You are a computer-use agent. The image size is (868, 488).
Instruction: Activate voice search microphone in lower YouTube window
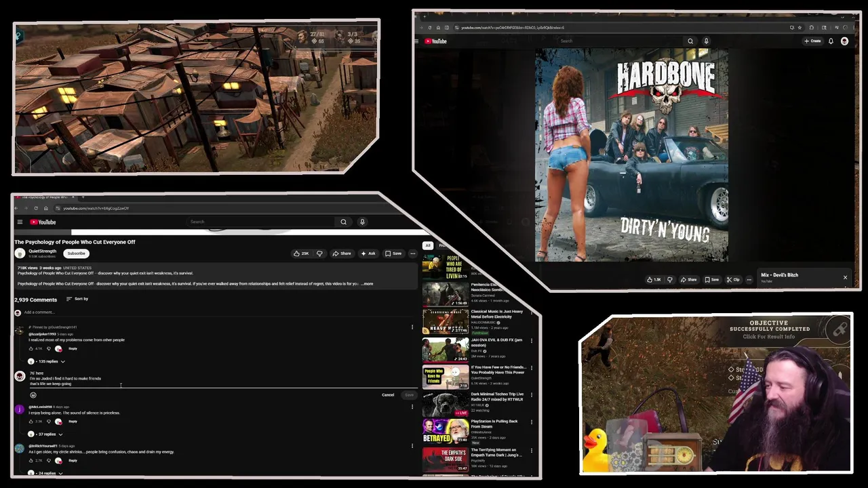pyautogui.click(x=362, y=222)
